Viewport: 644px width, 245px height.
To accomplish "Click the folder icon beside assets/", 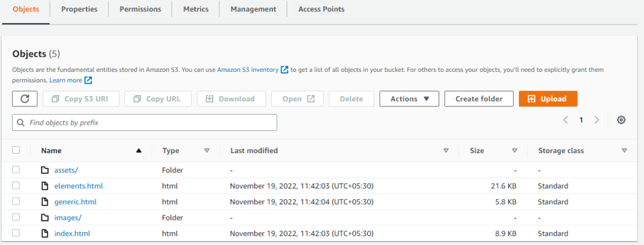I will (45, 170).
